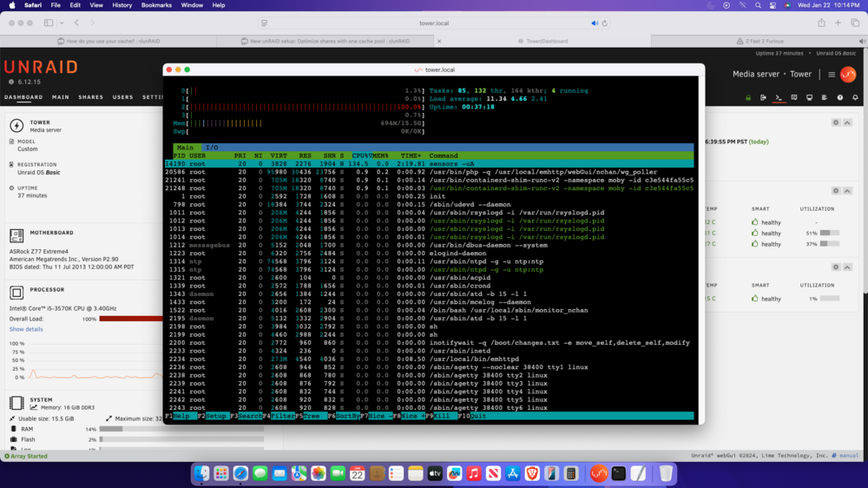Click the Overall Load 100% bar
This screenshot has height=488, width=868.
coord(131,319)
